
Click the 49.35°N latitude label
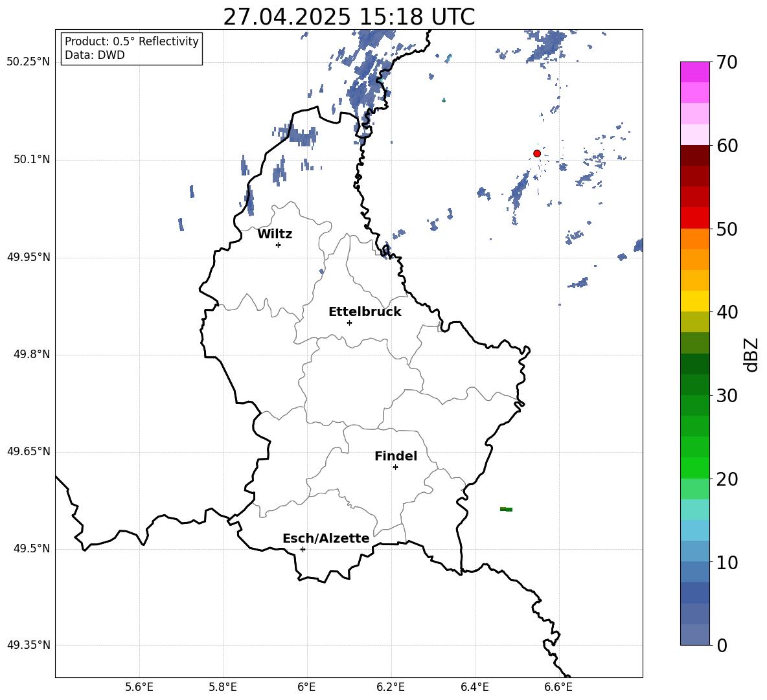tap(29, 645)
